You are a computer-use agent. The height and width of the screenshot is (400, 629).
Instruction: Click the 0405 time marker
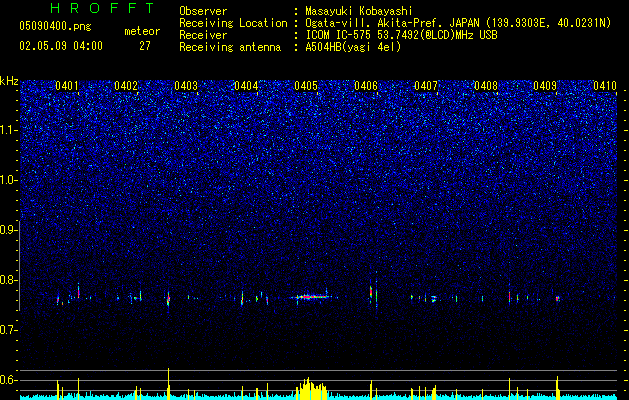point(306,86)
